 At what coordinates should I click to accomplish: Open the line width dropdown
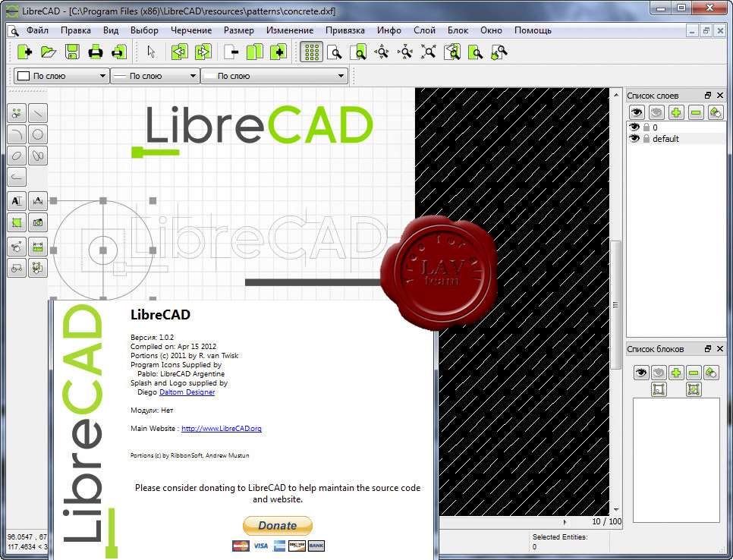(x=156, y=76)
